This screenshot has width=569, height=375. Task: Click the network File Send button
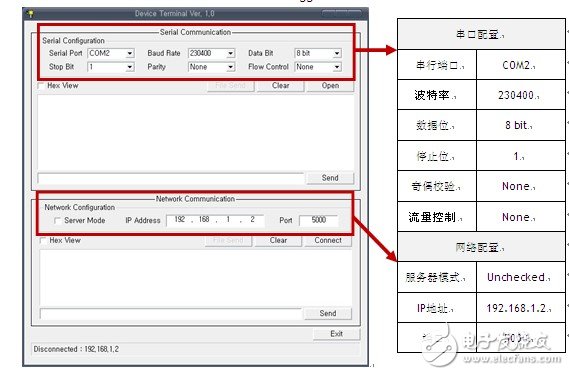(x=228, y=241)
